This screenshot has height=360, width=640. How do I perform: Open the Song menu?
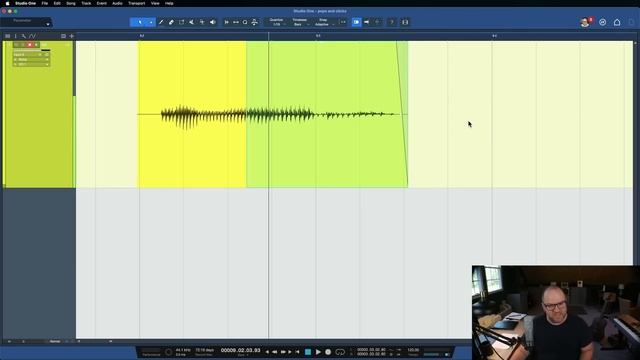coord(71,3)
